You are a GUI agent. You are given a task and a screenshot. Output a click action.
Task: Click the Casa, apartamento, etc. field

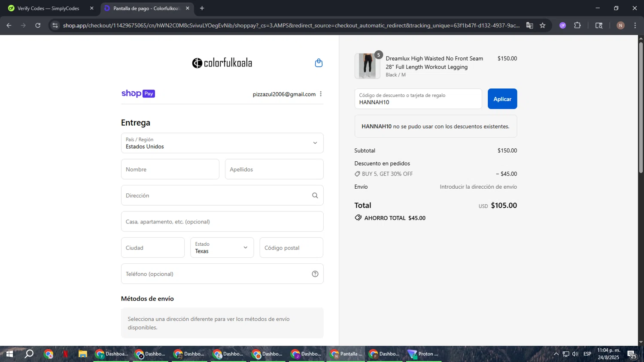222,221
